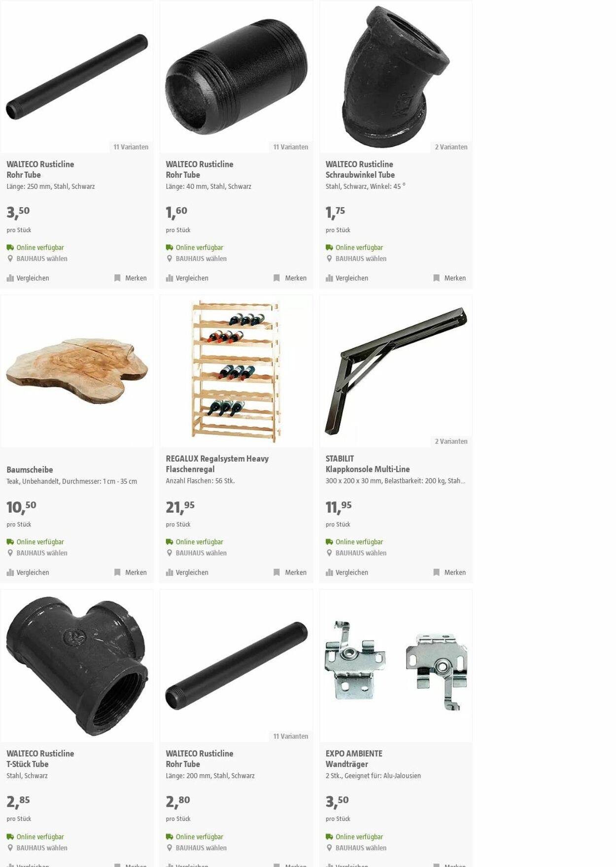
Task: Click truck icon for Wandträger availability
Action: tap(329, 836)
